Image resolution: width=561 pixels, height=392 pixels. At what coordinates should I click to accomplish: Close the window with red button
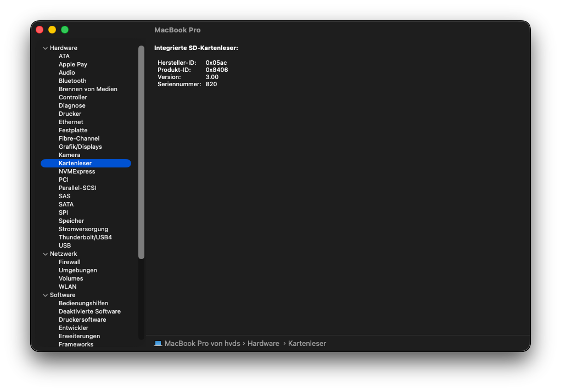40,30
